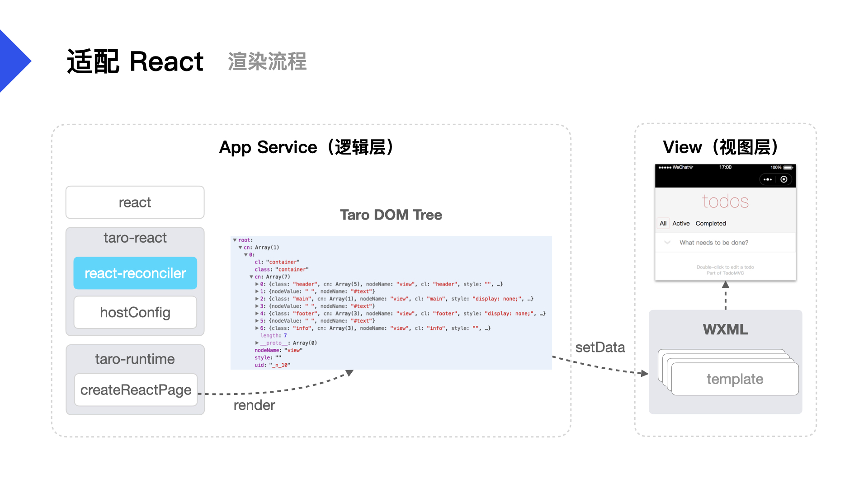The image size is (868, 488).
Task: Click the taro-runtime group label
Action: tap(135, 359)
